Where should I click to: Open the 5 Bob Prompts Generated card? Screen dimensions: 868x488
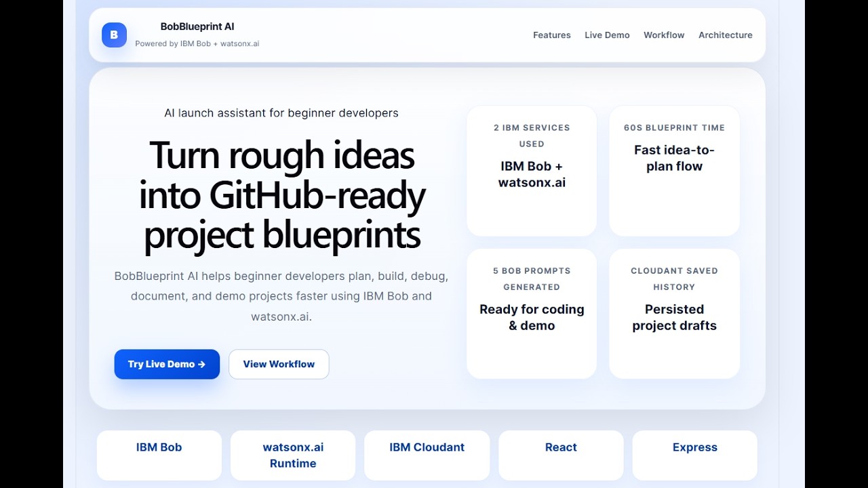pyautogui.click(x=532, y=314)
